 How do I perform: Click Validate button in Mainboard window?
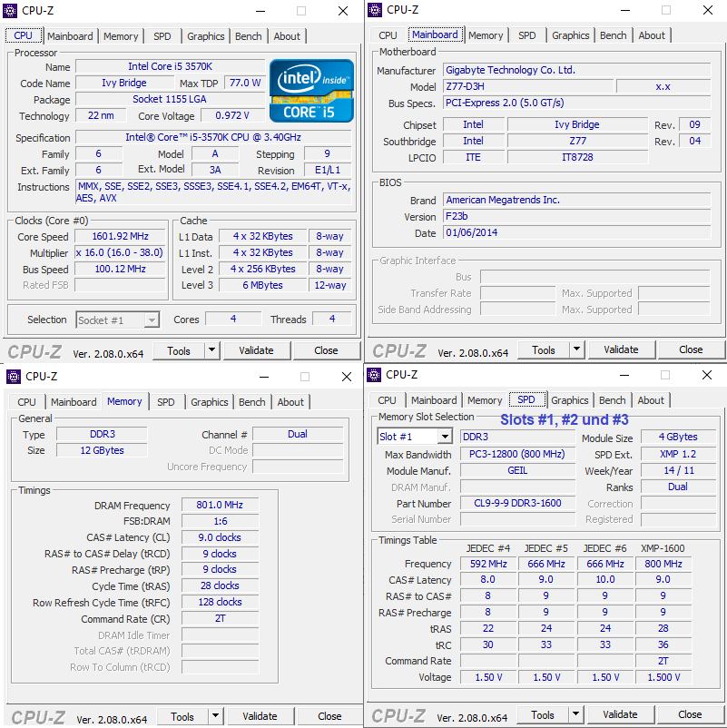(621, 349)
